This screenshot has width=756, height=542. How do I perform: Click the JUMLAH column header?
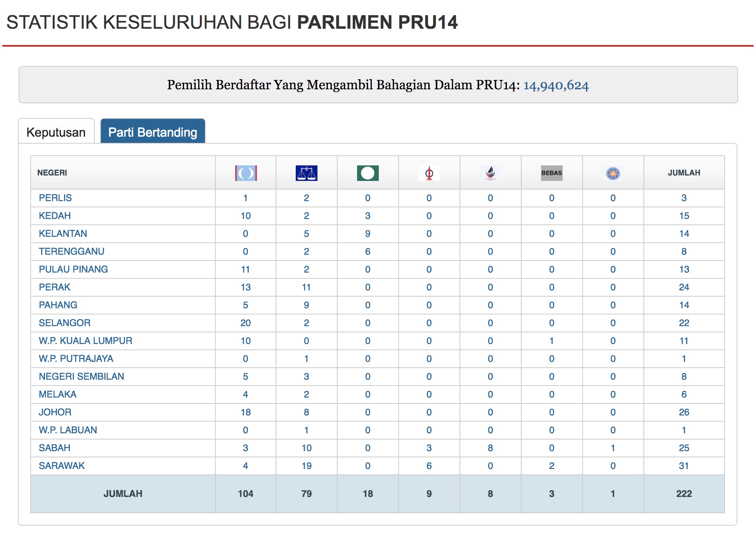click(684, 173)
